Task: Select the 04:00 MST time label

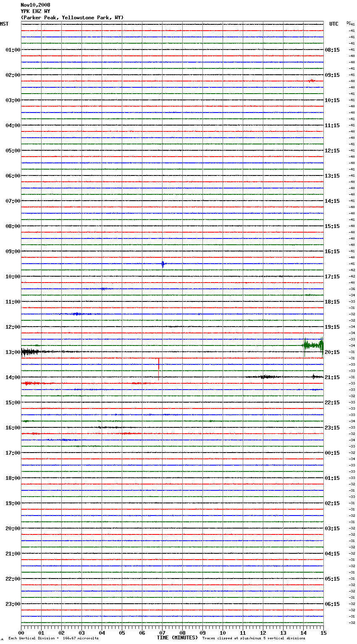Action: click(13, 126)
